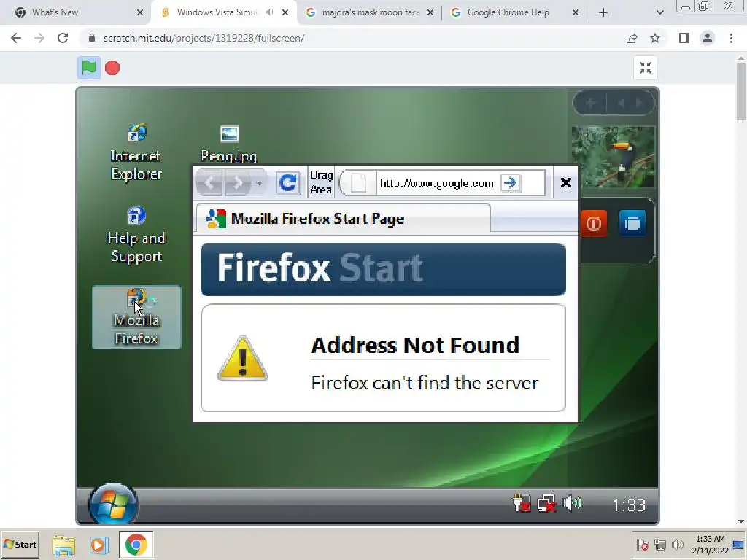Click Chrome forward navigation arrow
The image size is (747, 560).
pyautogui.click(x=39, y=38)
